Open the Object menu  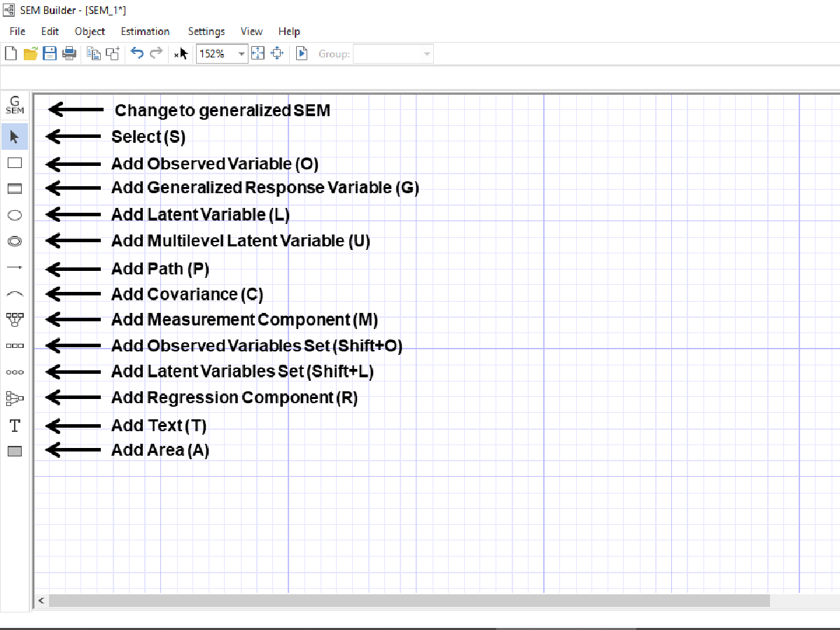point(90,31)
